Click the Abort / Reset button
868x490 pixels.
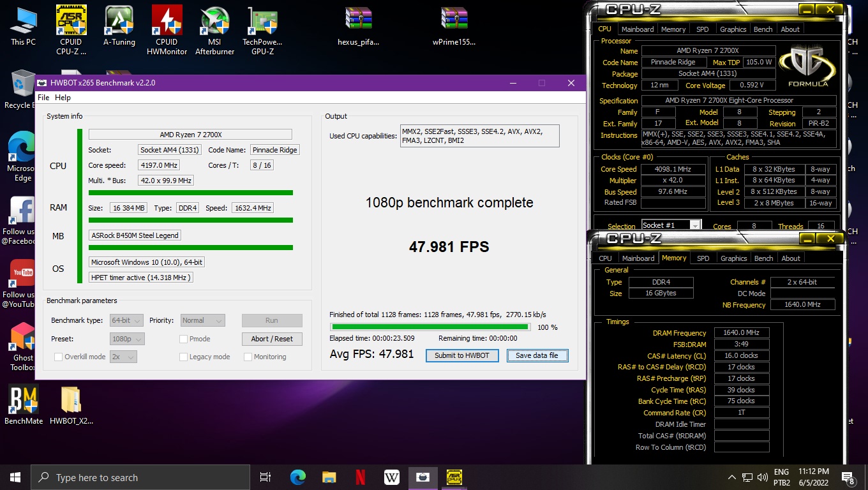pyautogui.click(x=272, y=339)
